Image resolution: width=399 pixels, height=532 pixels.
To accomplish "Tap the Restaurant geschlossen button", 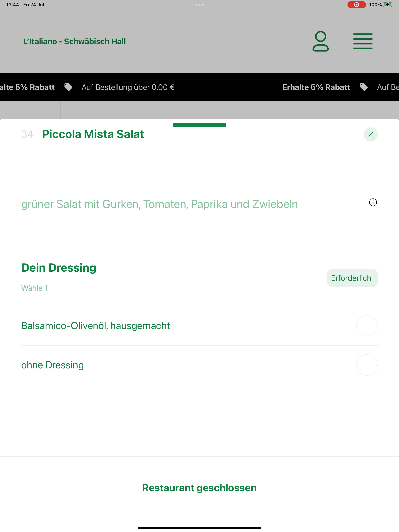I will click(x=199, y=488).
